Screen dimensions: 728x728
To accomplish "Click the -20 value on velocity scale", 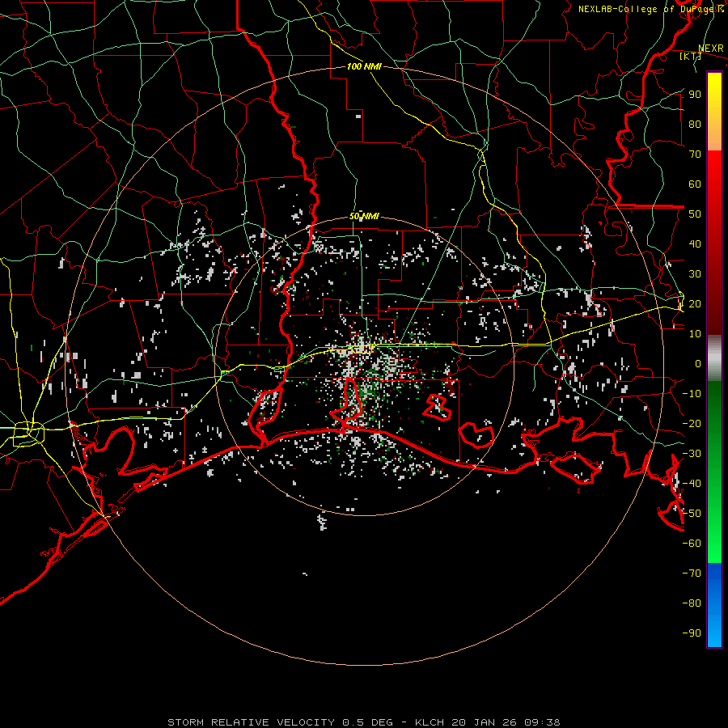I will [692, 423].
